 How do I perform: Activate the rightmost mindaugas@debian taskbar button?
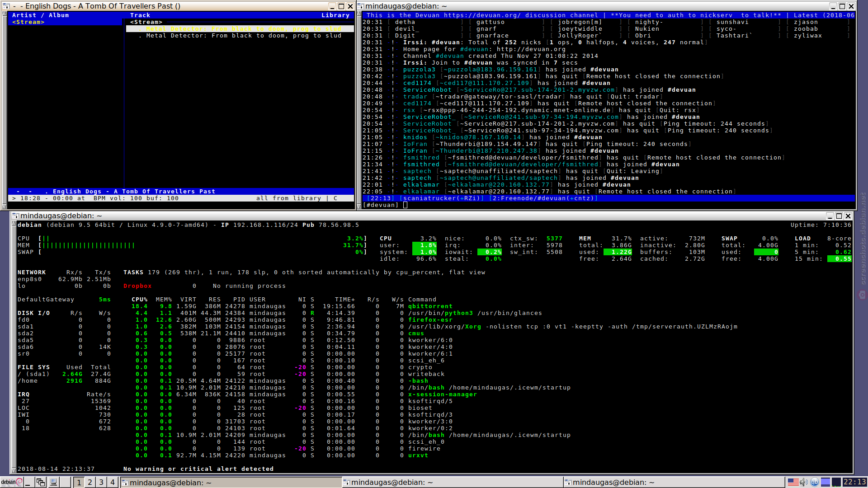click(x=674, y=482)
